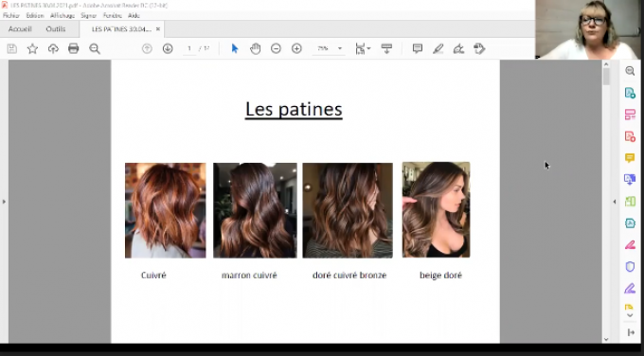644x356 pixels.
Task: Open the find text magnifier
Action: (95, 48)
